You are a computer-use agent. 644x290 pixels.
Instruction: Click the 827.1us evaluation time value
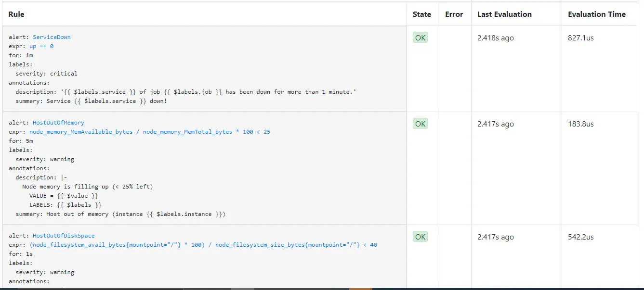580,38
